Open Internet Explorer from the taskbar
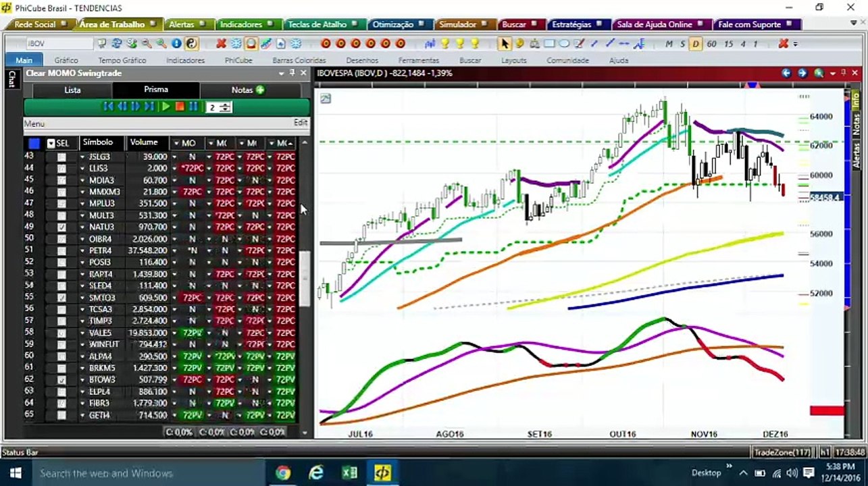 pyautogui.click(x=316, y=473)
